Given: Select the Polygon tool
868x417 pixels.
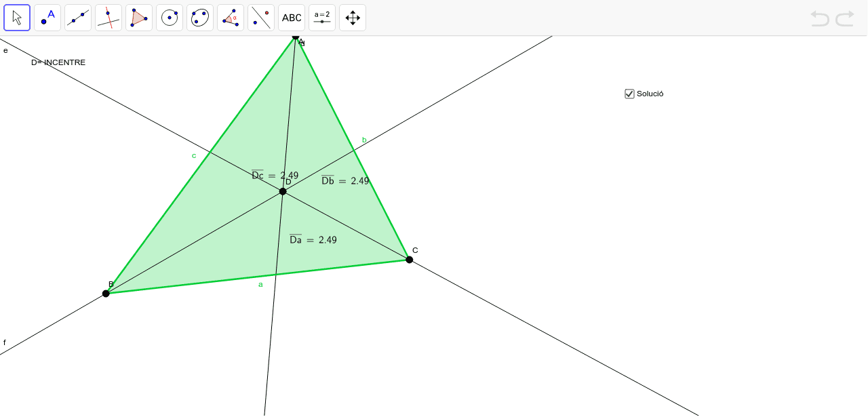Looking at the screenshot, I should [x=139, y=18].
